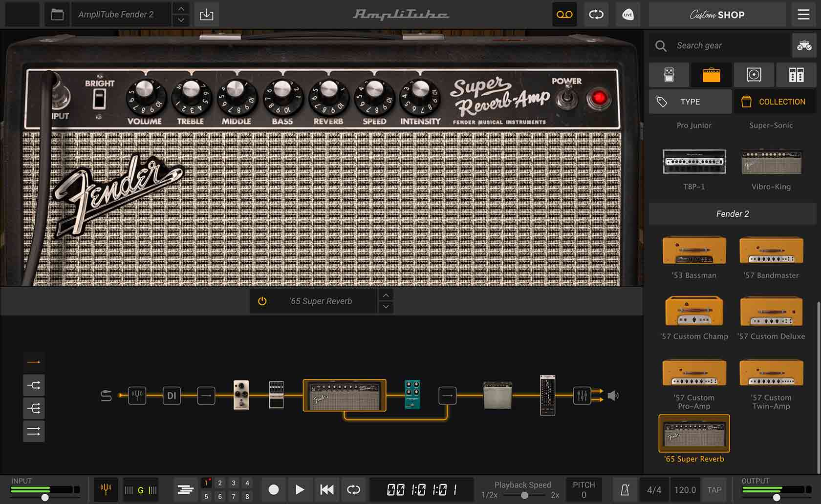
Task: Start recording with the record button
Action: [274, 489]
